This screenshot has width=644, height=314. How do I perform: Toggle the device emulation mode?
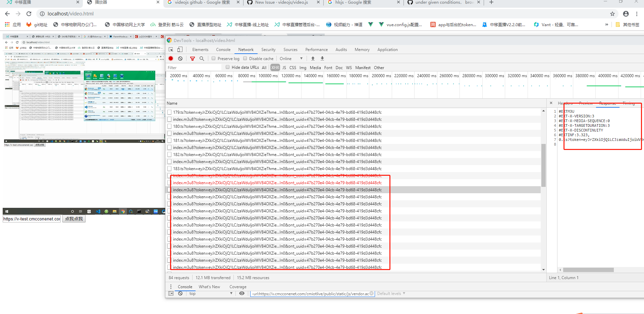click(x=180, y=49)
